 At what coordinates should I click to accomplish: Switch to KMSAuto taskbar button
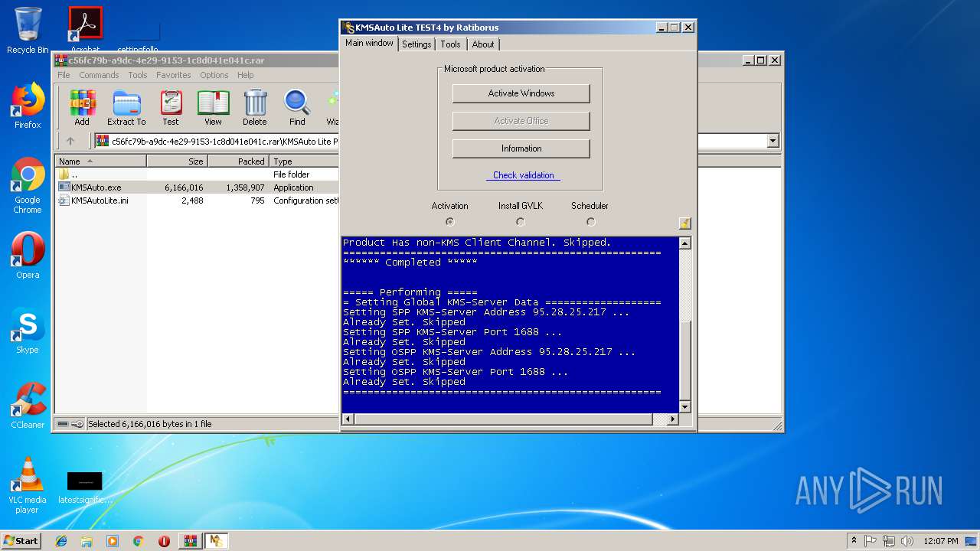tap(217, 541)
